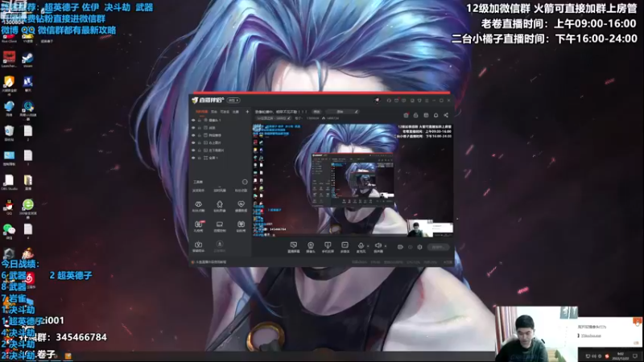Viewport: 644px width, 362px height.
Task: Open the category selector below the stream title
Action: tap(274, 118)
